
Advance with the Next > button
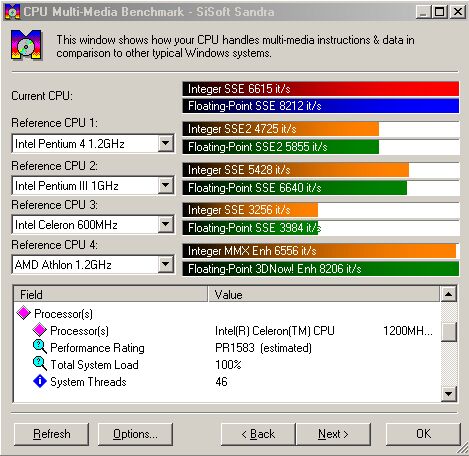click(x=333, y=434)
